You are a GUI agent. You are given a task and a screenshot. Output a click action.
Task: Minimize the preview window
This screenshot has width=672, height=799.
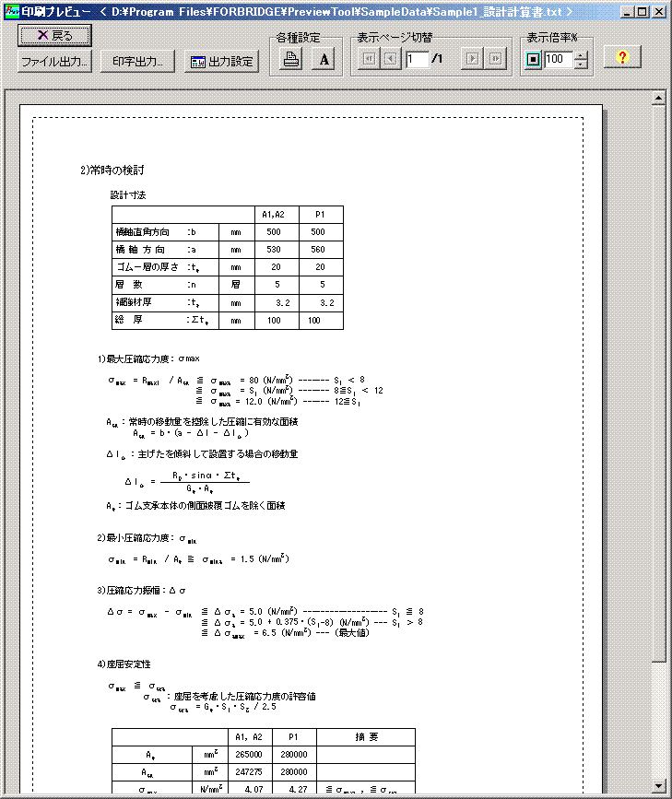tap(628, 12)
